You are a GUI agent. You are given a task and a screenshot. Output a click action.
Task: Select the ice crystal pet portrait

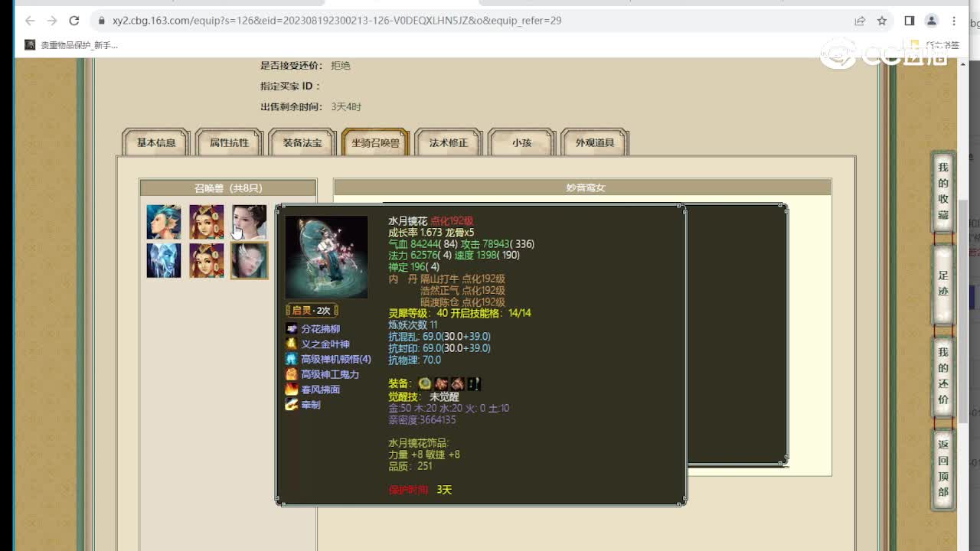[164, 261]
